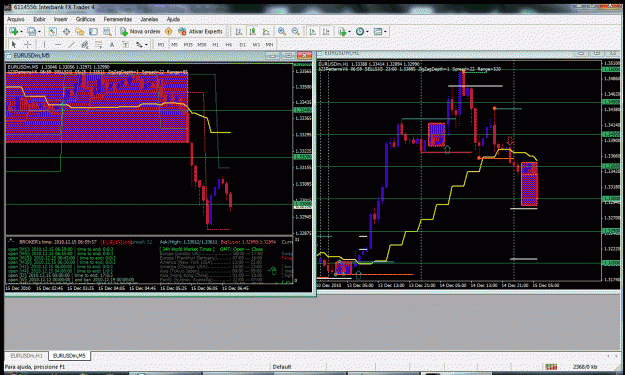Open the Gráficos menu
Image resolution: width=625 pixels, height=375 pixels.
(85, 19)
